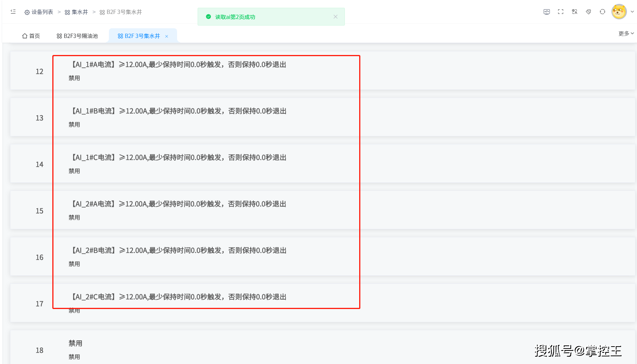Open the language translation icon

pyautogui.click(x=574, y=12)
